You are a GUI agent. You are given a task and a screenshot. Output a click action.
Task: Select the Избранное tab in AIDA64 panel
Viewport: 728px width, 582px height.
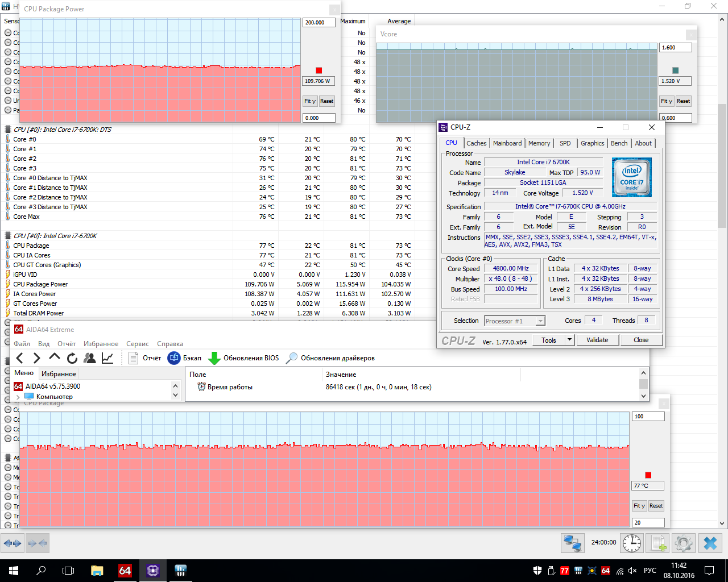point(59,374)
